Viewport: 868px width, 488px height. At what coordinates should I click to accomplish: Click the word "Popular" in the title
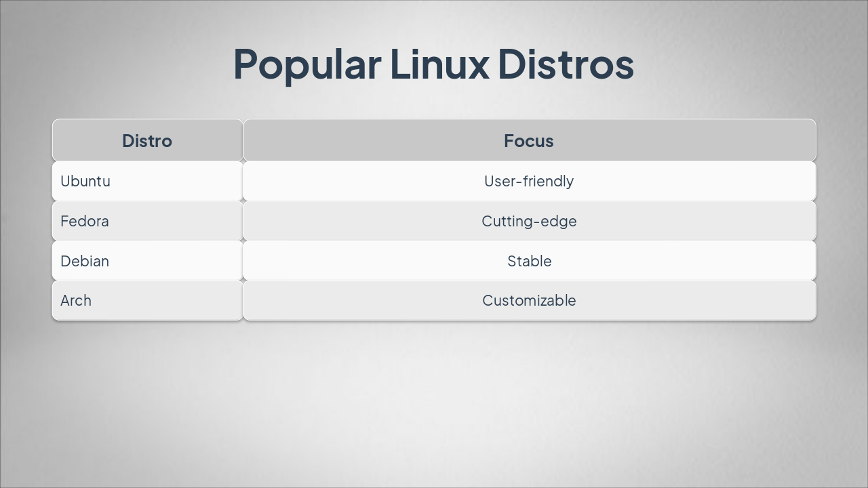coord(307,64)
